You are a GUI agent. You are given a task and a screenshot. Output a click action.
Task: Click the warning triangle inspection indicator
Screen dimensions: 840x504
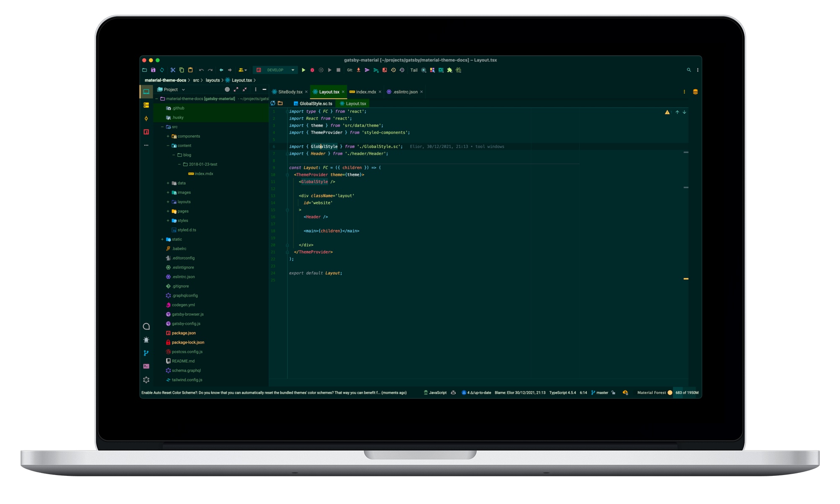(667, 112)
